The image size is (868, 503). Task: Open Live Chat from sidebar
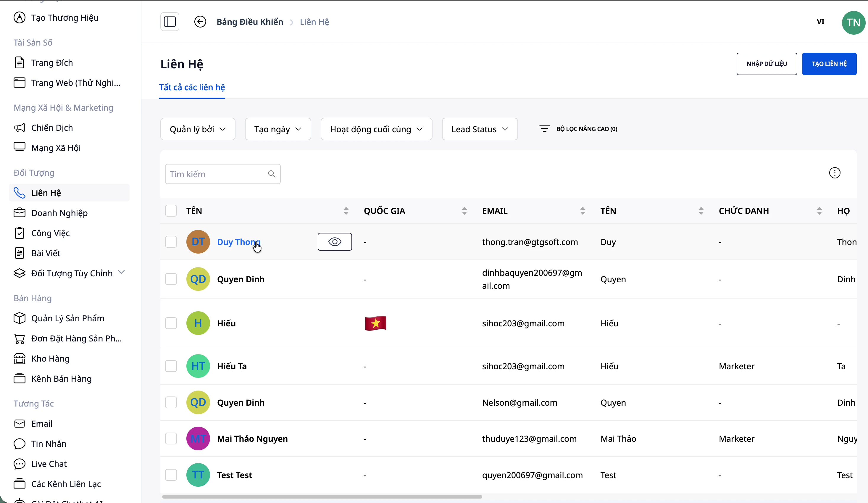[x=49, y=464]
